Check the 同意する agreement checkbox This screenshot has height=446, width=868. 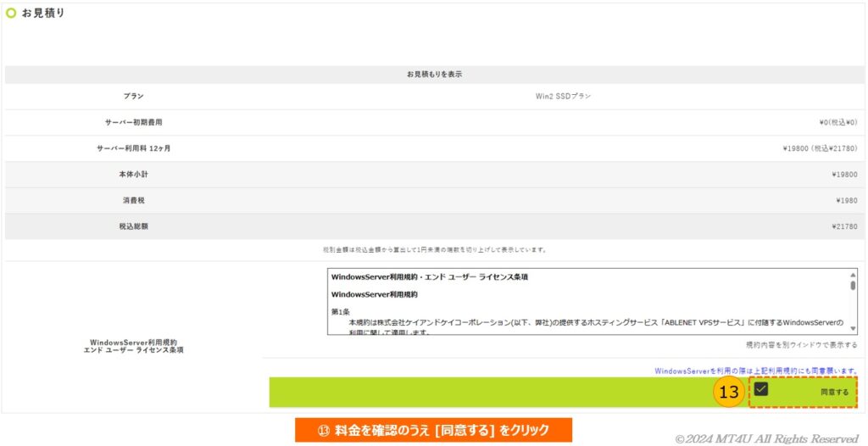[x=761, y=389]
